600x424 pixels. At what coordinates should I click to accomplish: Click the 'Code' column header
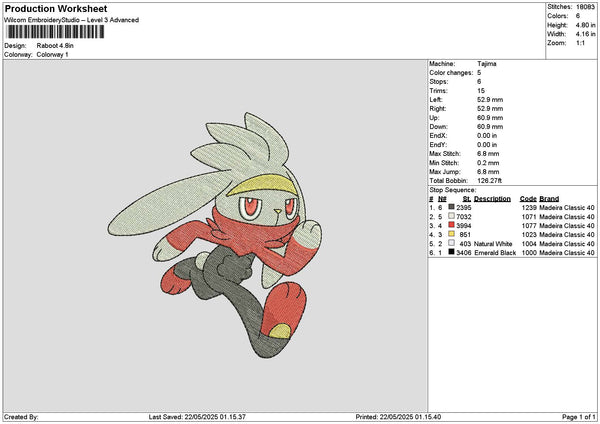tap(528, 199)
